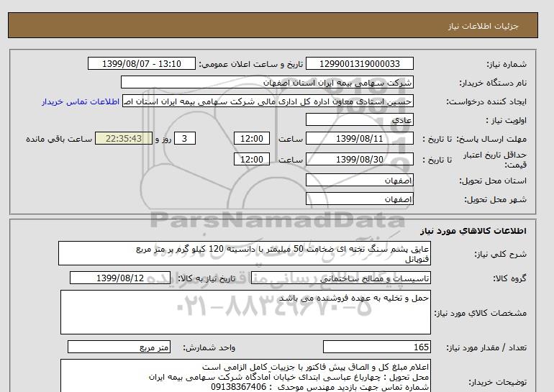Click the label واحد شمارش
554x392 pixels.
(x=209, y=348)
